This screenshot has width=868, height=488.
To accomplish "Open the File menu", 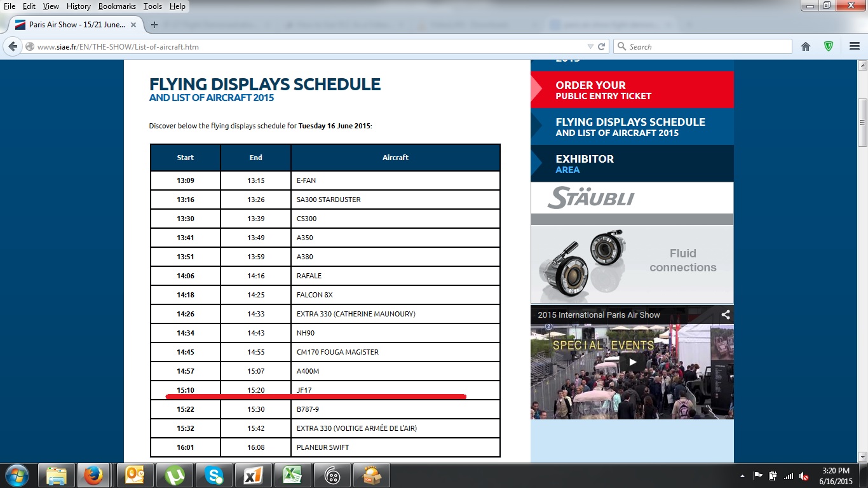I will tap(10, 6).
